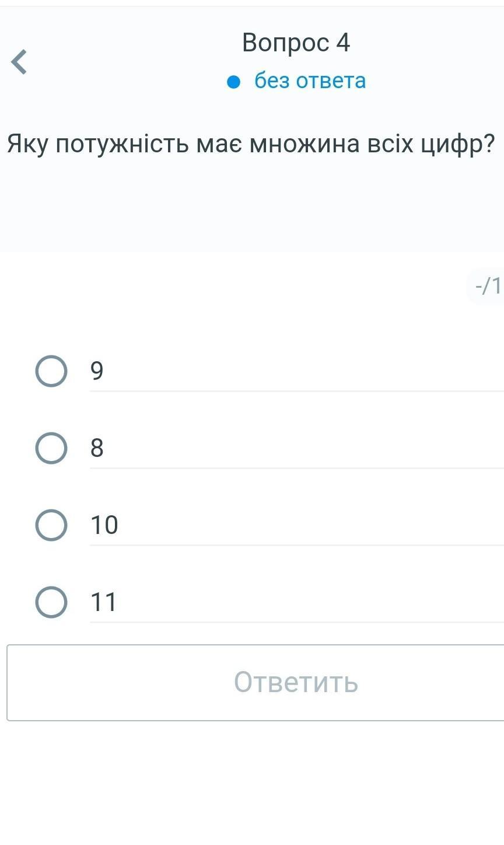Screen dimensions: 504x845
Task: Click blank white space below Ответить button
Action: [x=251, y=782]
